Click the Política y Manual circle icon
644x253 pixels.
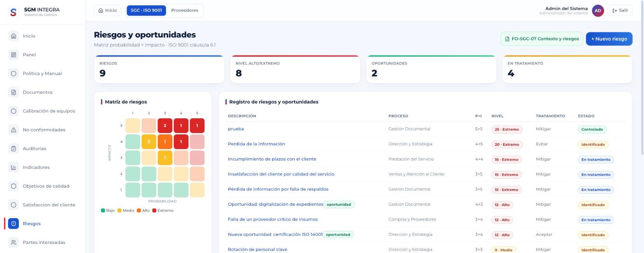point(14,74)
